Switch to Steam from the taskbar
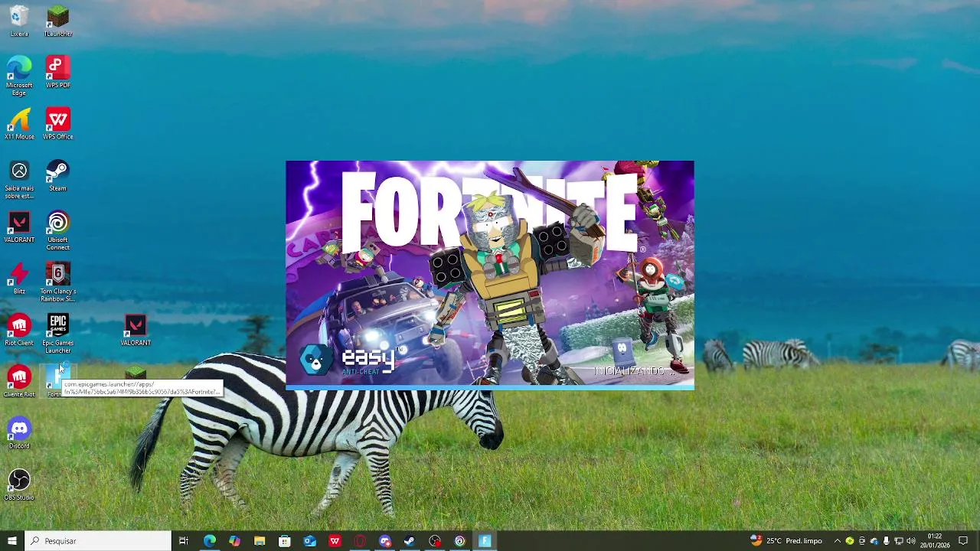Image resolution: width=980 pixels, height=551 pixels. point(410,541)
